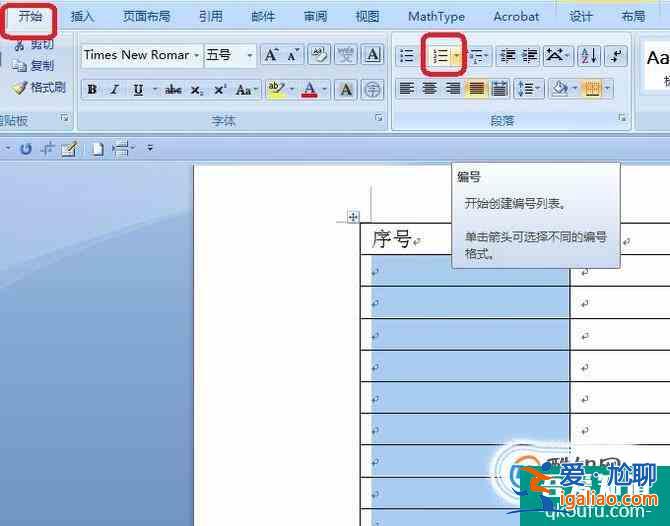Open the 开始 ribbon tab
The width and height of the screenshot is (670, 526).
pos(30,17)
